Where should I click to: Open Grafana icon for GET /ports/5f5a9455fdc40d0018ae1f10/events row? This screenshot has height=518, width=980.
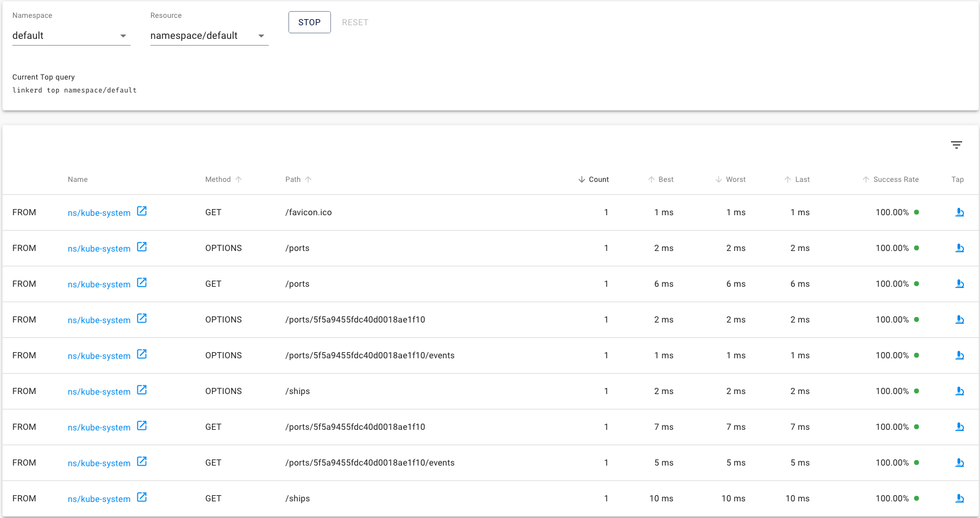142,461
